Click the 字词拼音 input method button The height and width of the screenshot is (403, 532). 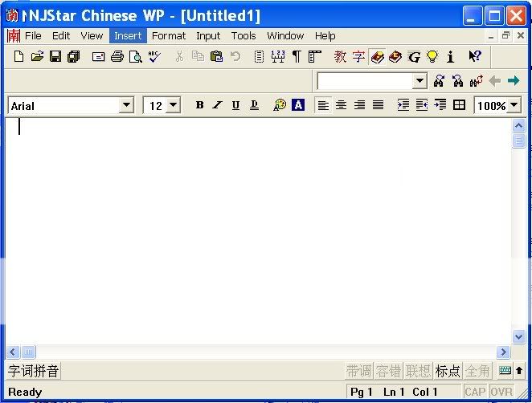point(33,371)
